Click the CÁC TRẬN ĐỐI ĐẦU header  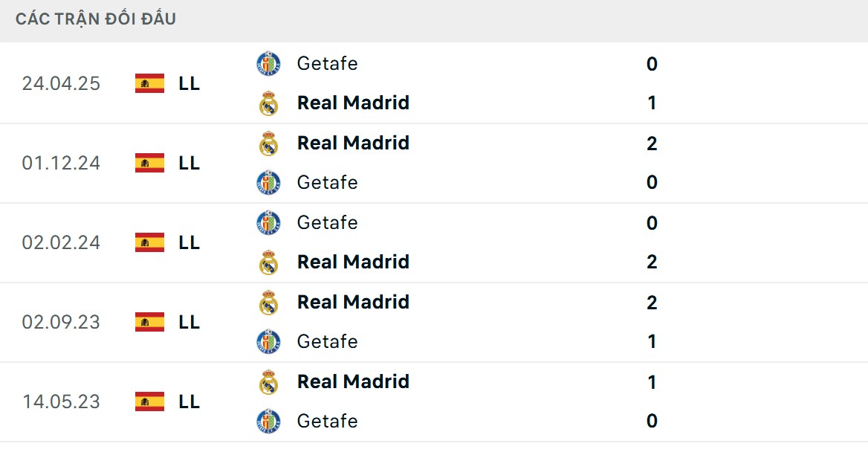(x=96, y=19)
